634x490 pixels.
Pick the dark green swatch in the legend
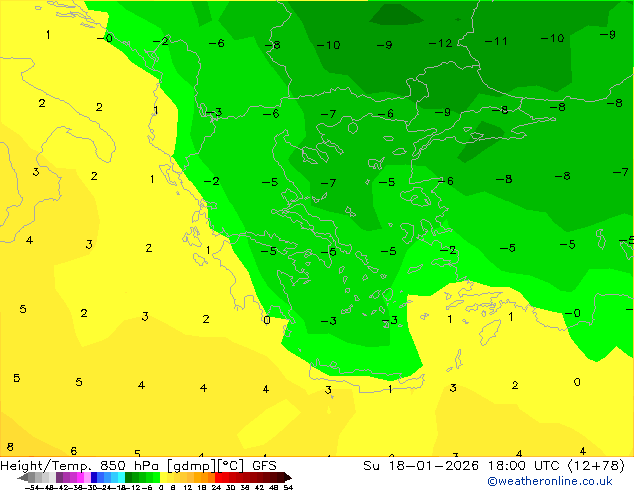tap(129, 477)
